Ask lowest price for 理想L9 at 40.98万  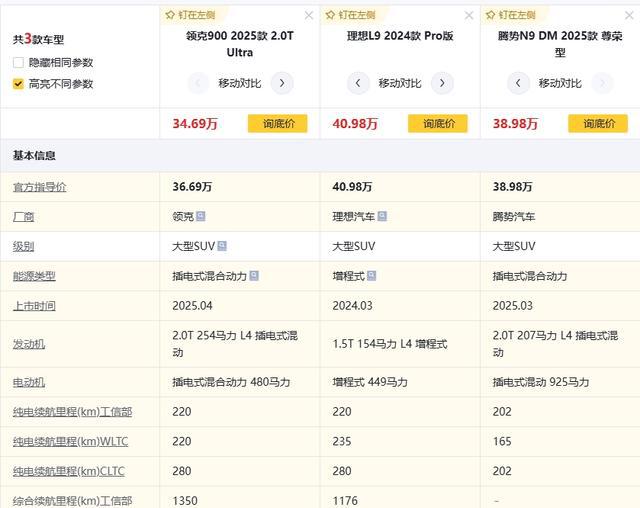pyautogui.click(x=438, y=124)
